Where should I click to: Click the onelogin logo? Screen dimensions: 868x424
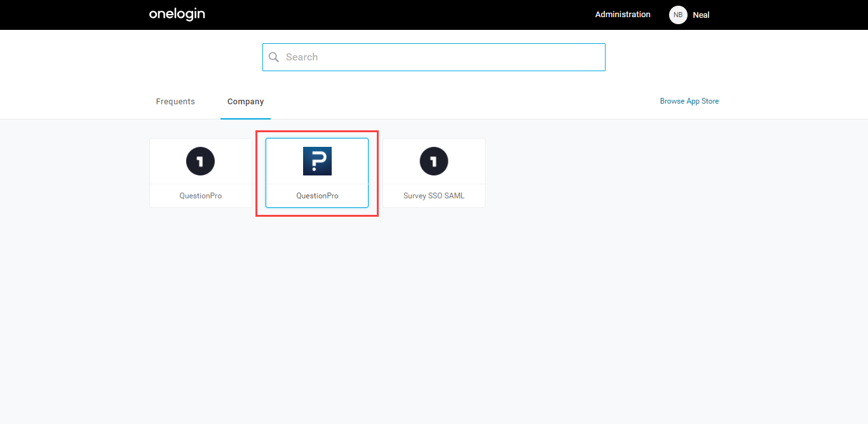pos(177,14)
